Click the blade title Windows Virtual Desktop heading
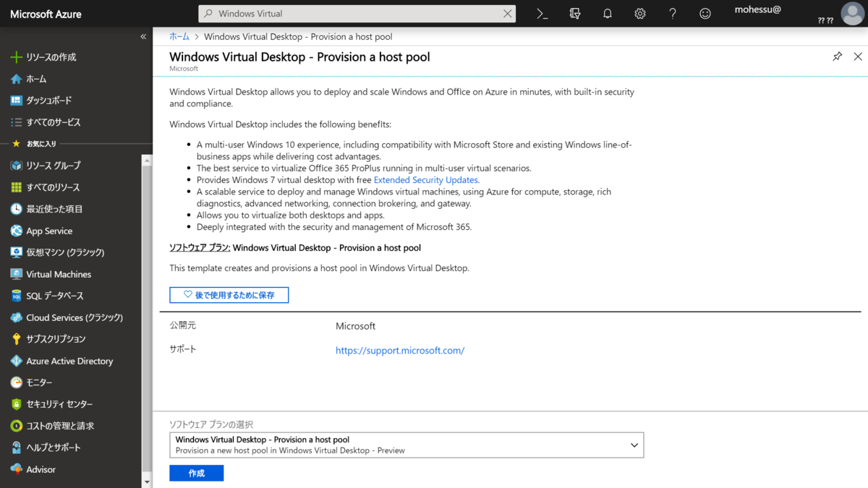This screenshot has height=488, width=868. click(x=299, y=56)
